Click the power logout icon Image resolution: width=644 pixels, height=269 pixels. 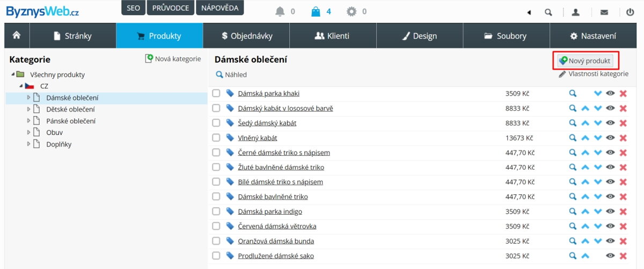click(630, 12)
